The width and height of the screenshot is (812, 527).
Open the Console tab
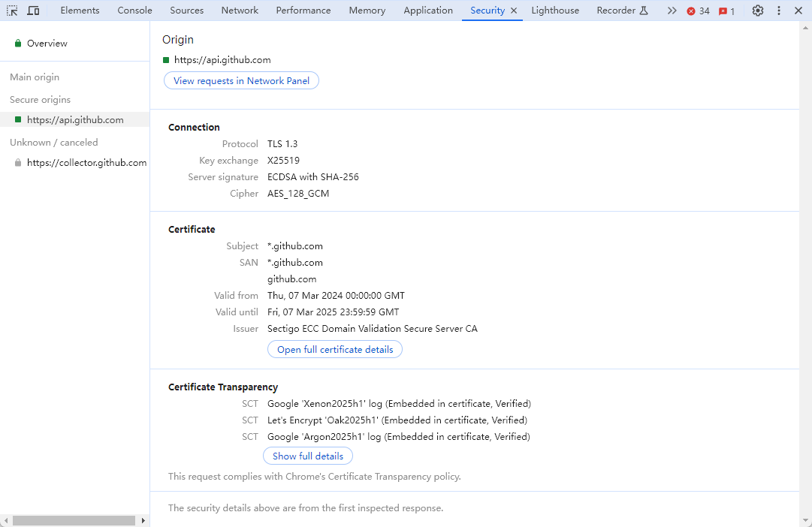point(134,11)
